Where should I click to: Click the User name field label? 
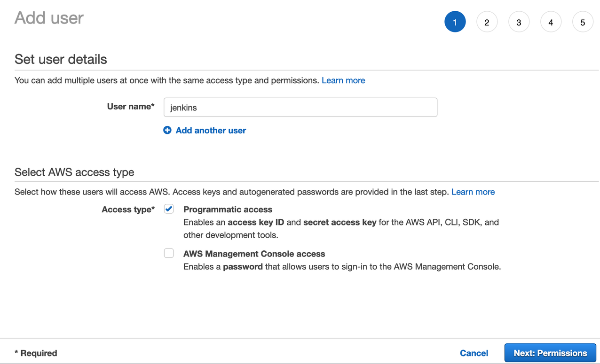coord(130,107)
